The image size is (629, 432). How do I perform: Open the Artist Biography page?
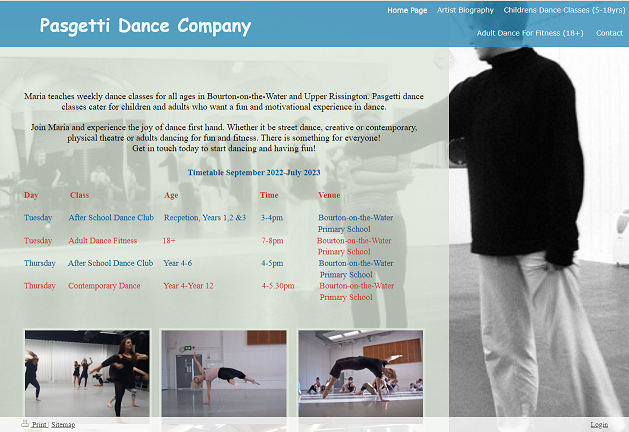465,10
